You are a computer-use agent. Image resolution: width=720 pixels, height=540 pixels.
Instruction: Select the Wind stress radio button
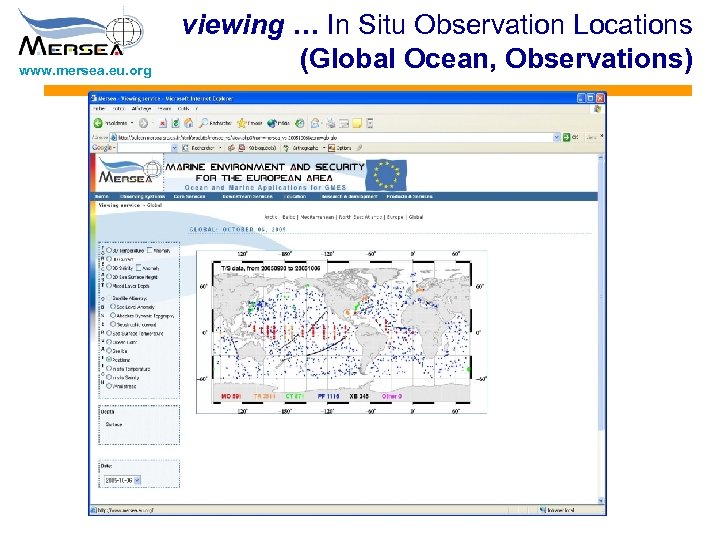coord(109,386)
